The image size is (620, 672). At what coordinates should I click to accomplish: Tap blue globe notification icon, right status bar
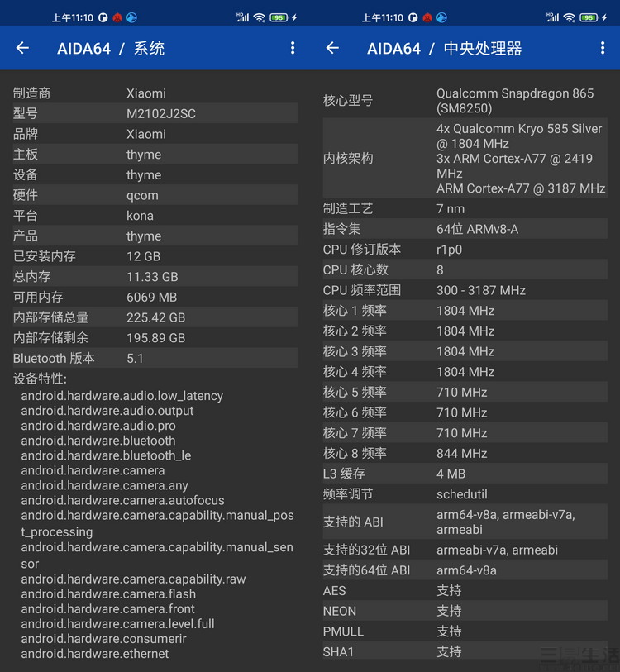point(441,17)
